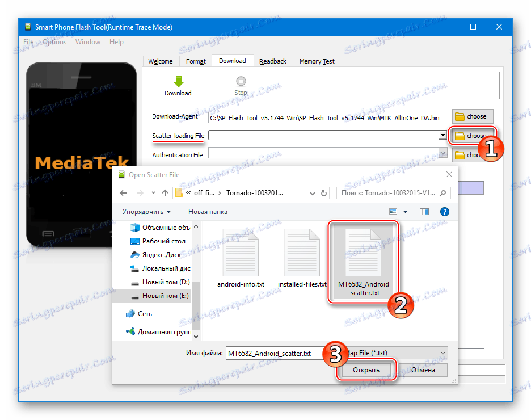Open recent locations dropdown in file dialog

tap(153, 193)
